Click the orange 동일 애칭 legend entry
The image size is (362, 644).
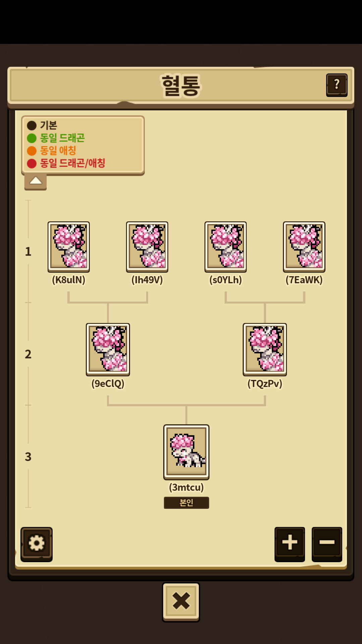[52, 151]
